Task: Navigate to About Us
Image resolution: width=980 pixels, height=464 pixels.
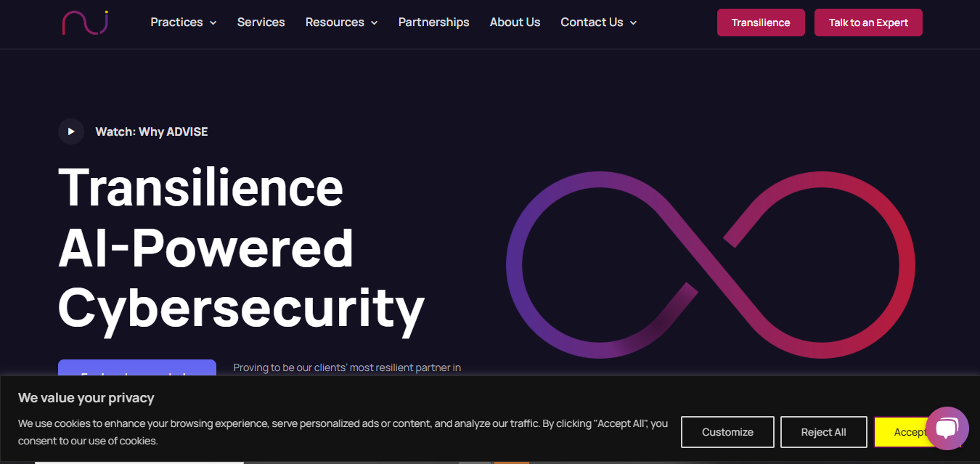Action: (515, 23)
